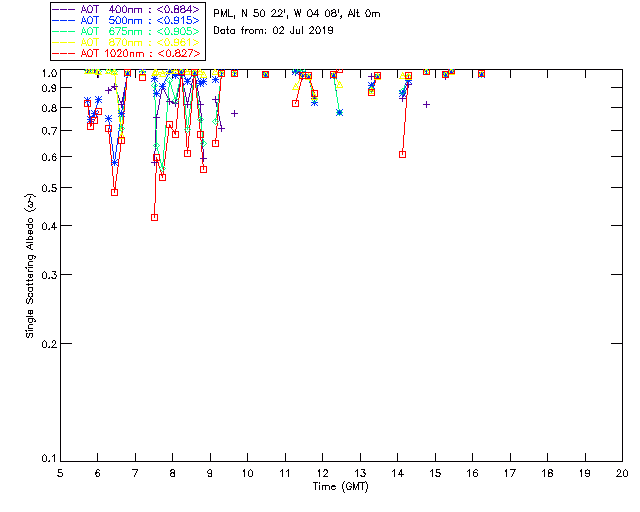Click the 'AOT 675nm : <0.905>' legend entry

(x=126, y=31)
